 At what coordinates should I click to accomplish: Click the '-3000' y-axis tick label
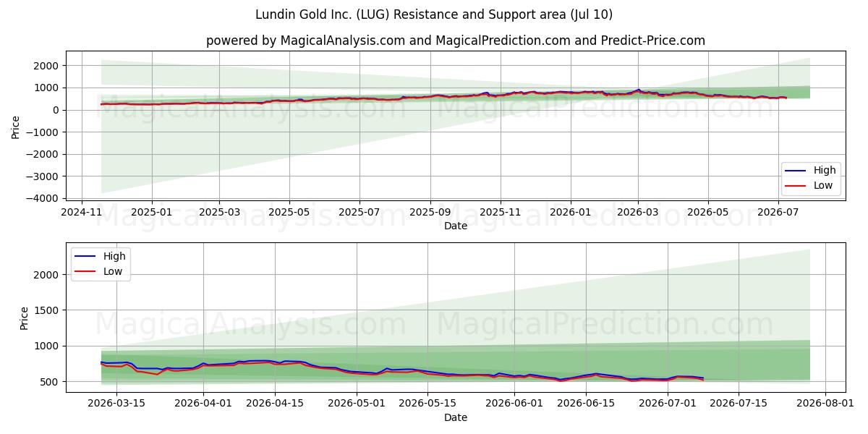pyautogui.click(x=45, y=176)
